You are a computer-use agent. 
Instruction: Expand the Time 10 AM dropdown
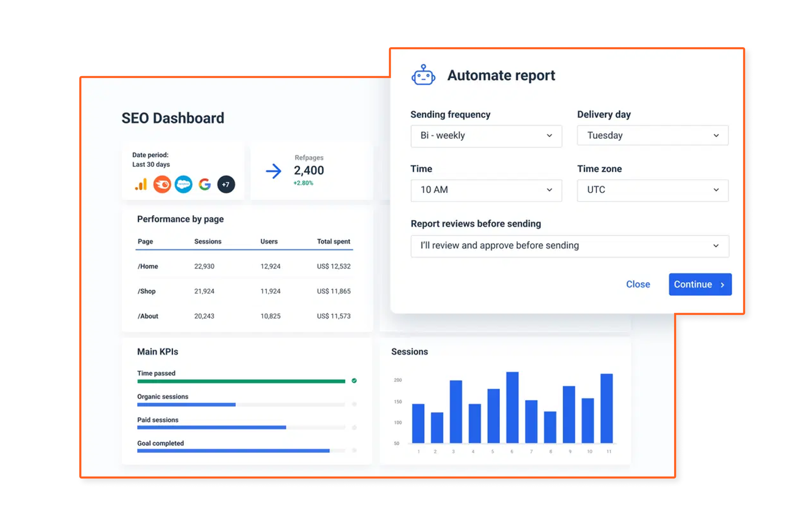click(486, 190)
